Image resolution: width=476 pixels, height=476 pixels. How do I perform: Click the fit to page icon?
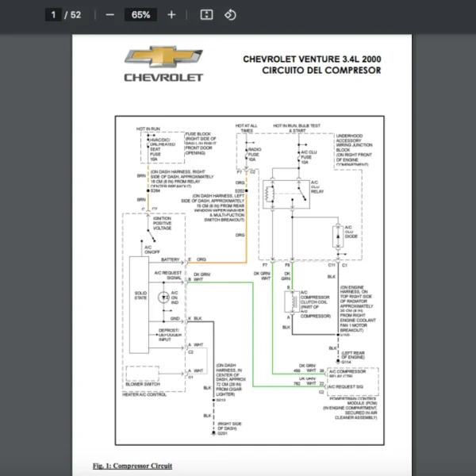206,14
